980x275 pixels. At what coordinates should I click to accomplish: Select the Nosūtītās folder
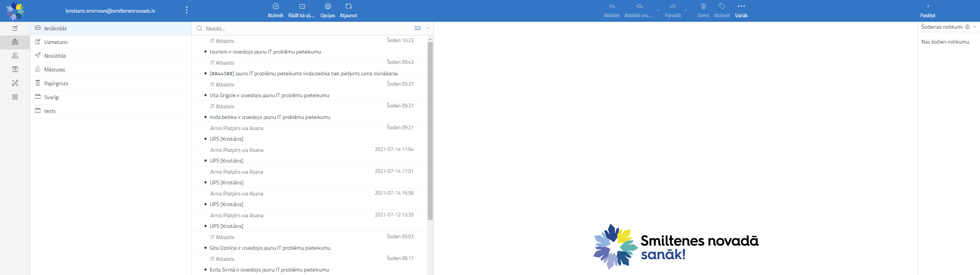(x=55, y=56)
